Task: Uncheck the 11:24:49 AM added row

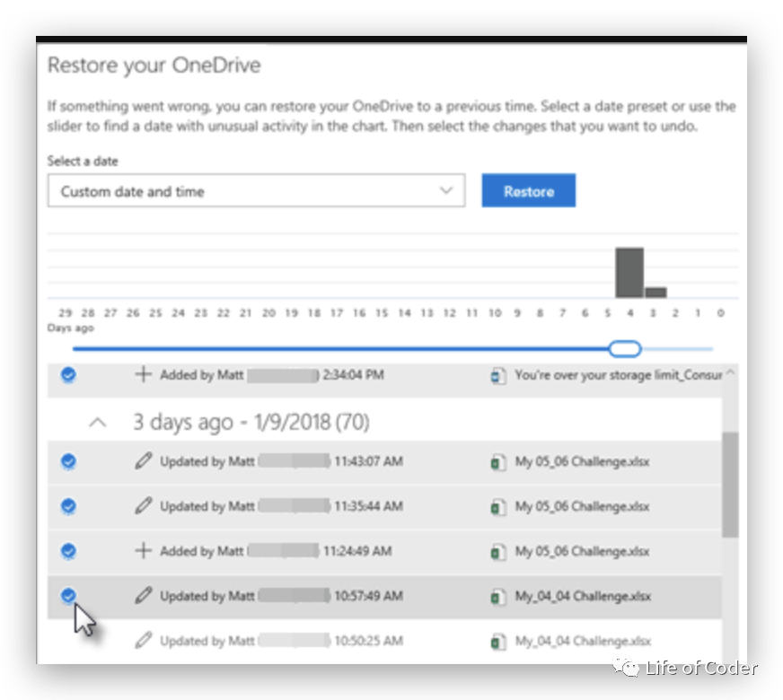Action: coord(68,551)
